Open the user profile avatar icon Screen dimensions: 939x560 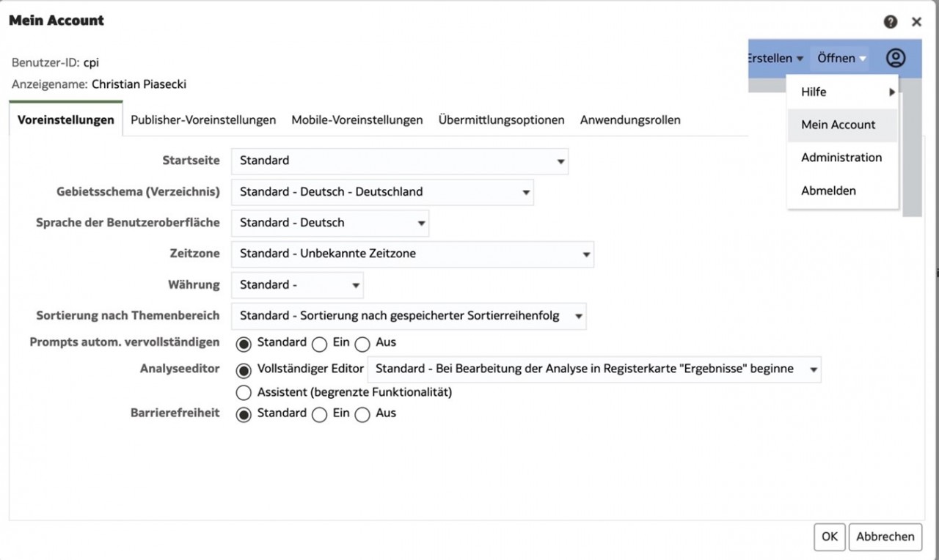pyautogui.click(x=896, y=58)
